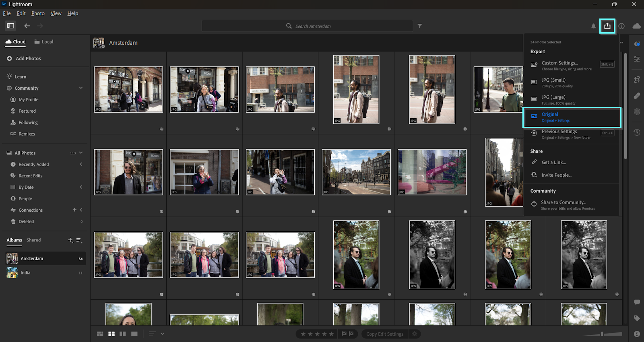Open the Edit sliders panel icon
Screen dimensions: 644x342
pos(637,59)
